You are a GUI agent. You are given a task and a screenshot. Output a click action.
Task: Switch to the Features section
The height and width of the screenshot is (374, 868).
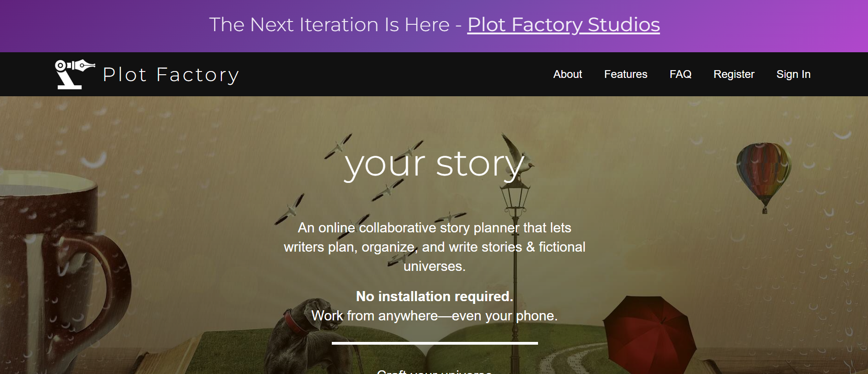click(x=626, y=74)
